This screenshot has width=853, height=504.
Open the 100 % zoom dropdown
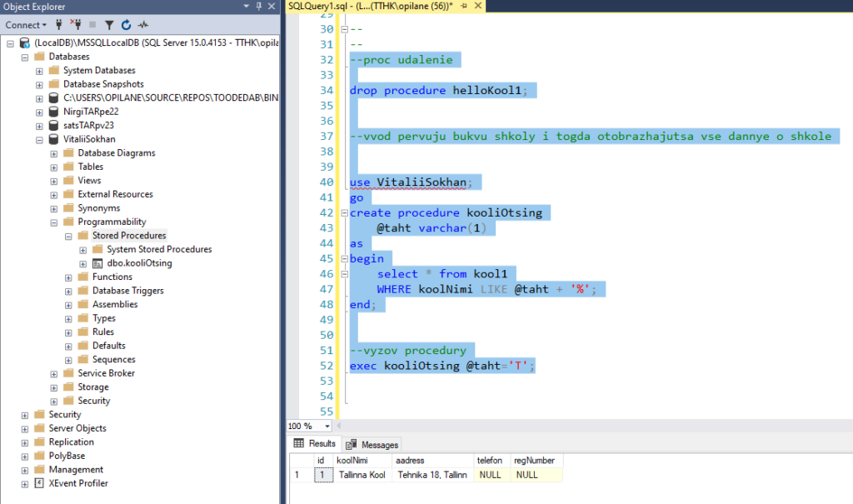(327, 427)
